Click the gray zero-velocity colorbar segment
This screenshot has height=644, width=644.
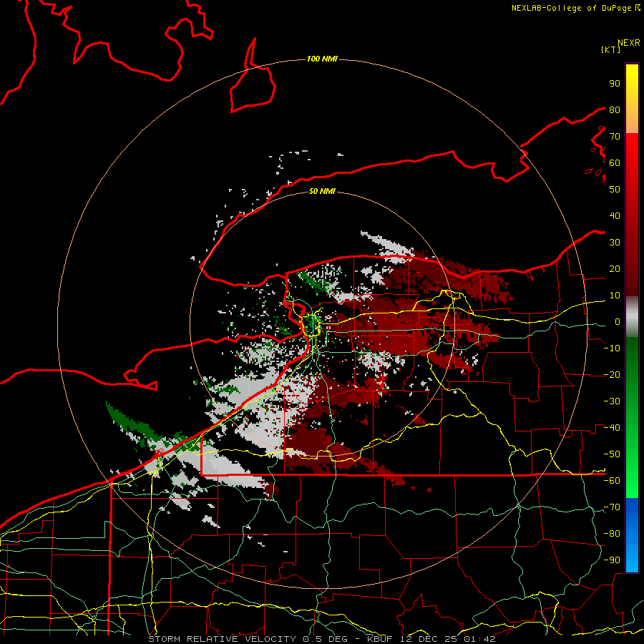[632, 317]
